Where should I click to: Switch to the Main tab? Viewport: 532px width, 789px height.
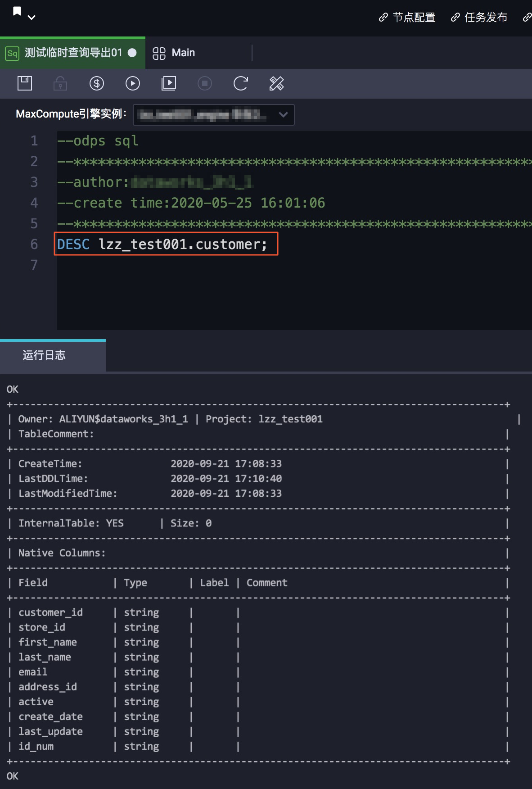point(174,53)
